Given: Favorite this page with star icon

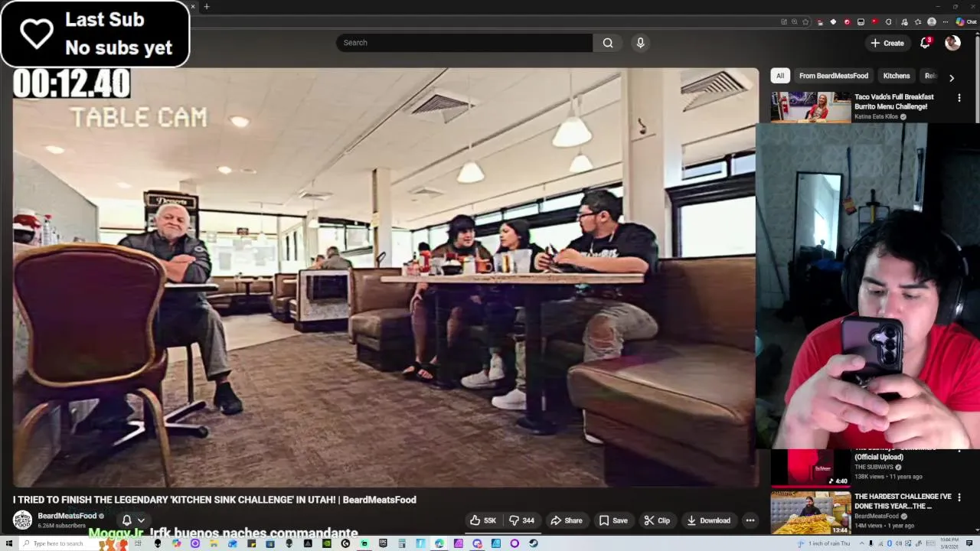Looking at the screenshot, I should [x=805, y=22].
